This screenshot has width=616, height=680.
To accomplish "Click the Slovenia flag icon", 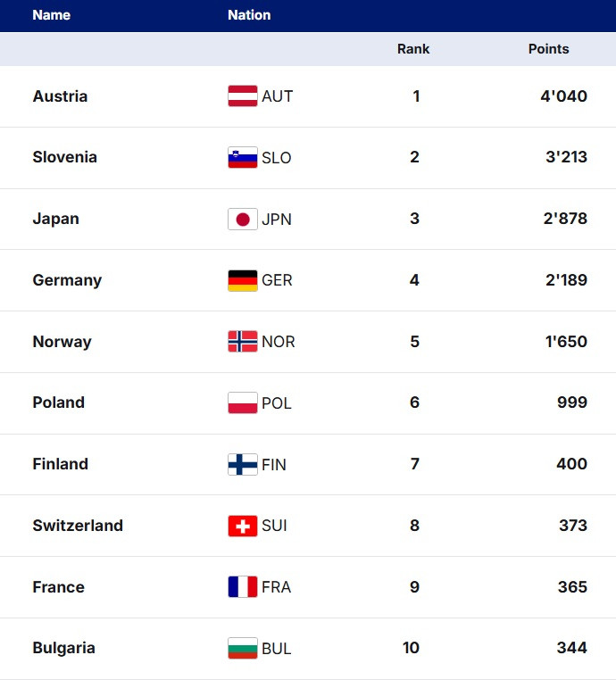I will 243,158.
